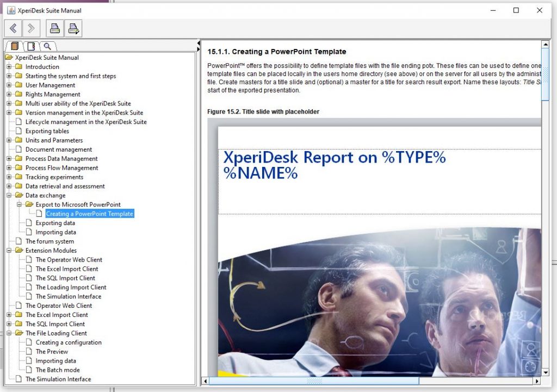
Task: Open Creating a configuration topic
Action: [x=69, y=343]
